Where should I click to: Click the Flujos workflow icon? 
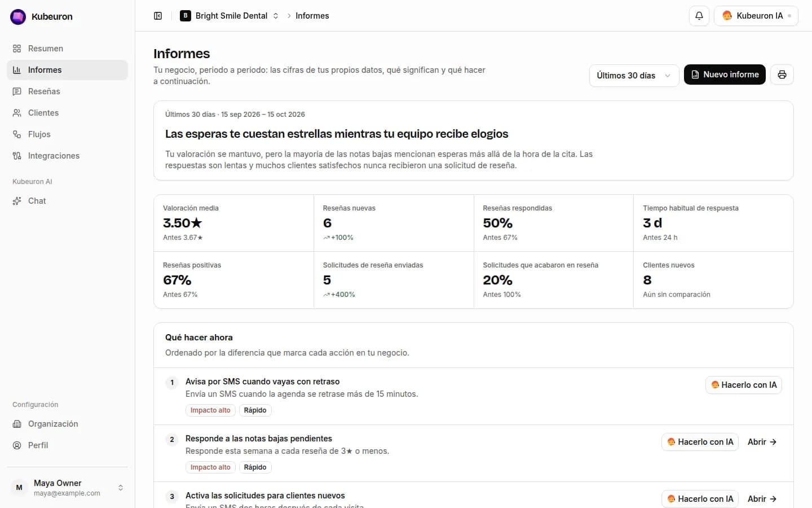point(17,134)
